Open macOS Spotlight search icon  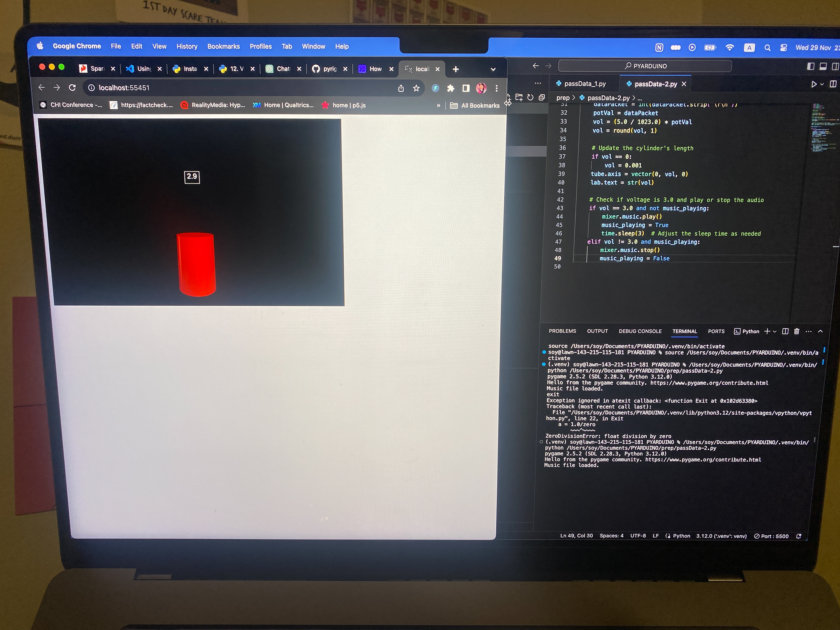[767, 47]
